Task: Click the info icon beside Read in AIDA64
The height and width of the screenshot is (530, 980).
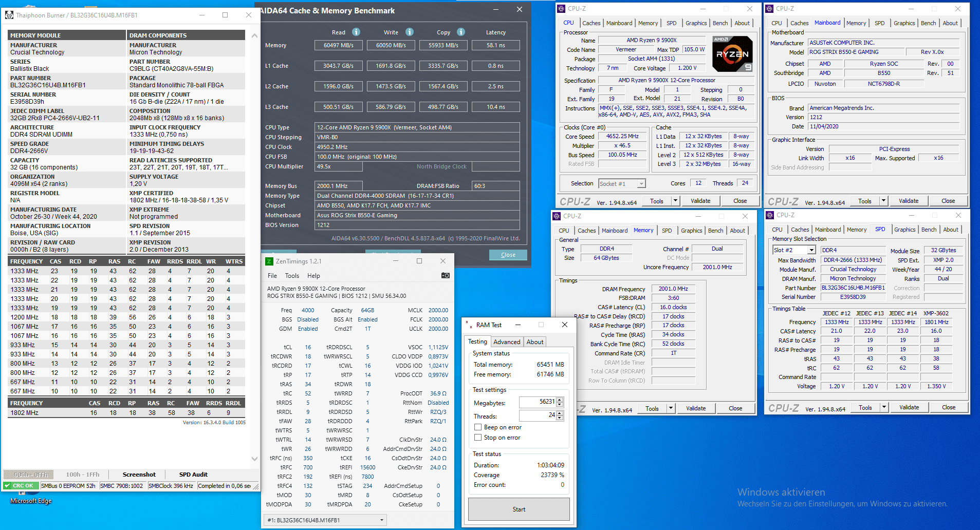Action: coord(356,32)
